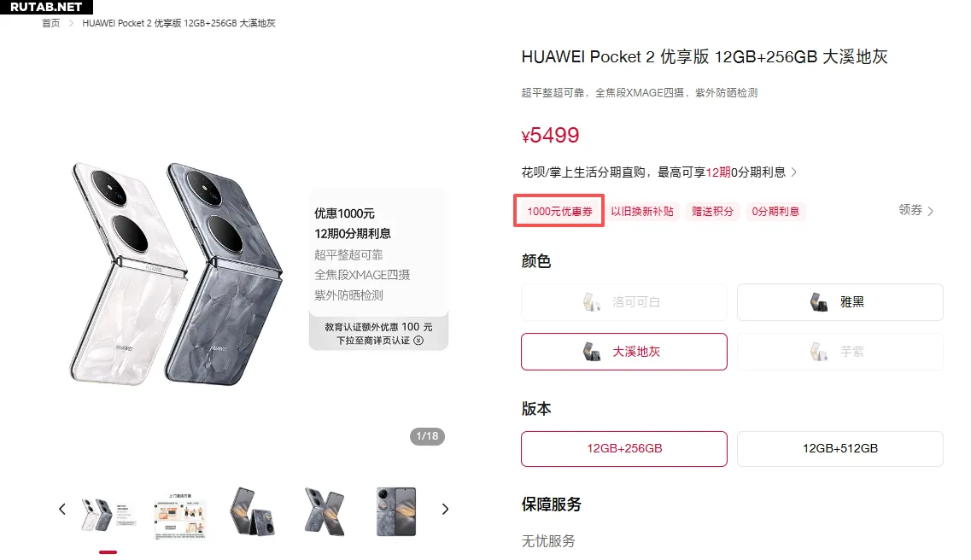The image size is (971, 560).
Task: Go to 首页 via the breadcrumb
Action: pos(50,23)
